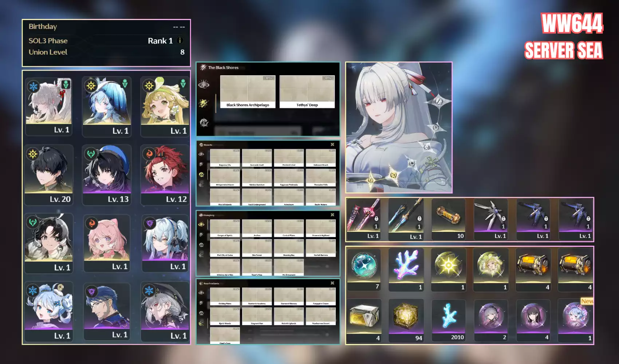Select the iridescent coral item with count 1
The width and height of the screenshot is (619, 364).
pos(406,270)
